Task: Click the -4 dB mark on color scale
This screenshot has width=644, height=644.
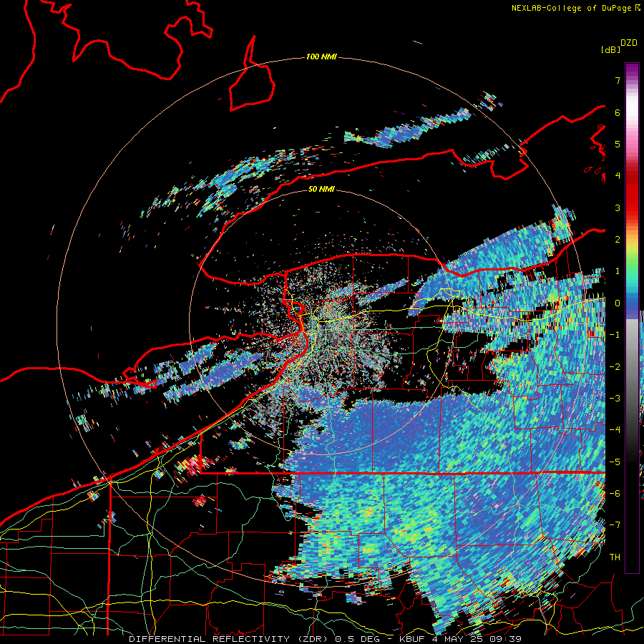Action: click(x=615, y=429)
